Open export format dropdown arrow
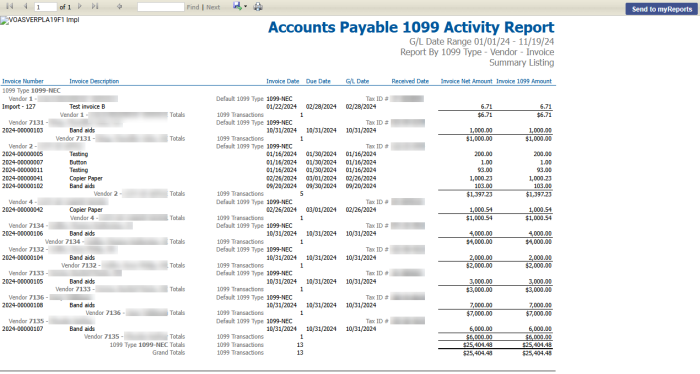 click(245, 7)
